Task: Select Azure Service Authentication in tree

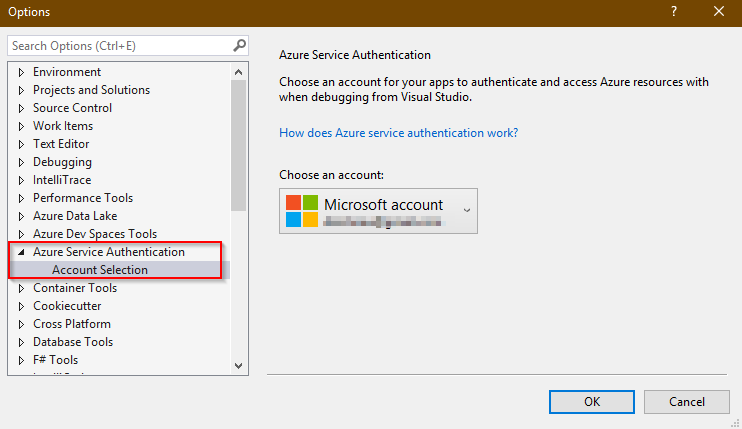Action: pyautogui.click(x=109, y=252)
